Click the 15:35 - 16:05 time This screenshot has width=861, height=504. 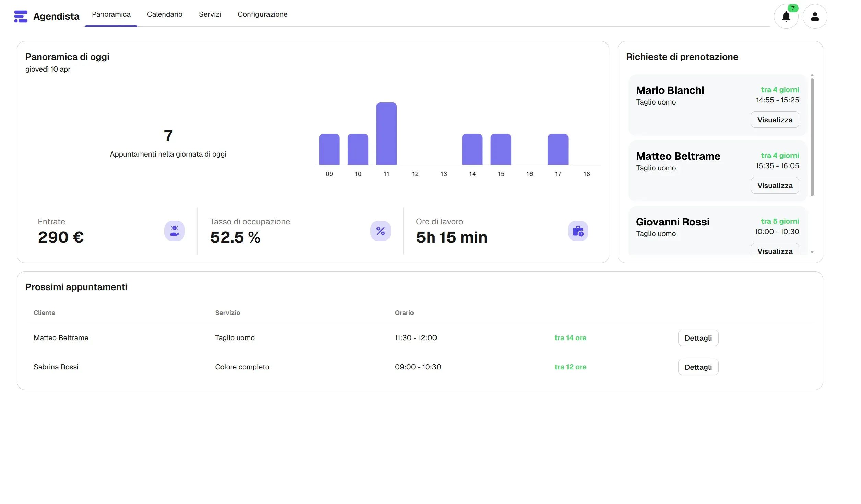click(x=777, y=166)
